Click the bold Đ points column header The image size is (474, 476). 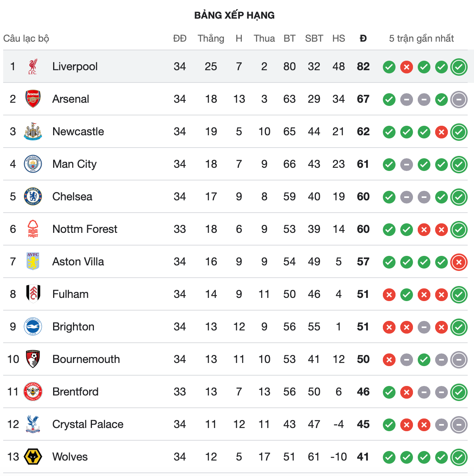pyautogui.click(x=363, y=38)
